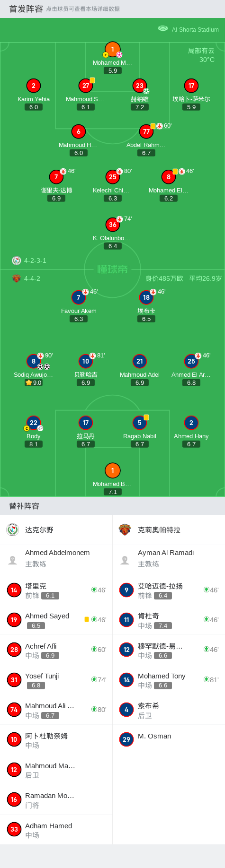This screenshot has width=225, height=868.
Task: Open coach Ayman Al Ramadi profile
Action: pos(169,558)
